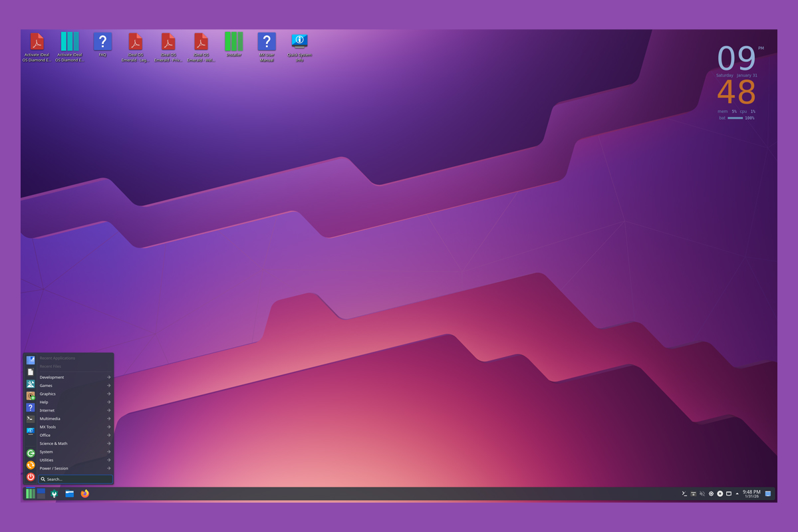This screenshot has height=532, width=798.
Task: Click the dim window icon in system tray
Action: 694,493
